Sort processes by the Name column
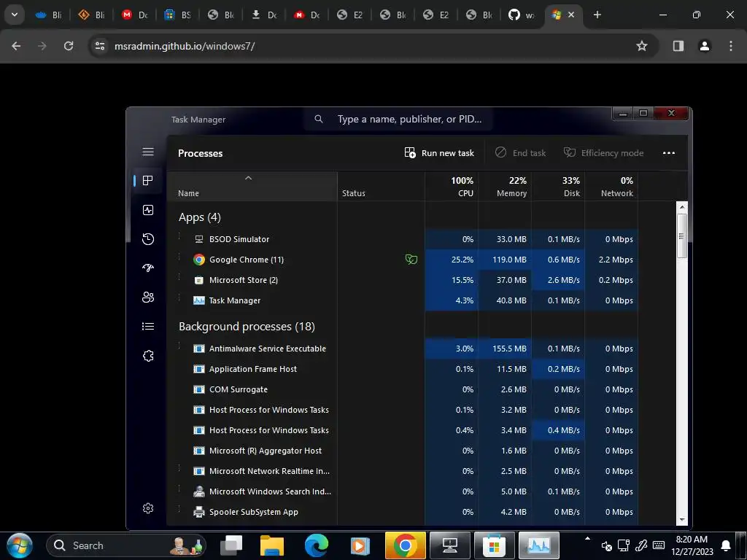This screenshot has width=747, height=560. click(252, 187)
